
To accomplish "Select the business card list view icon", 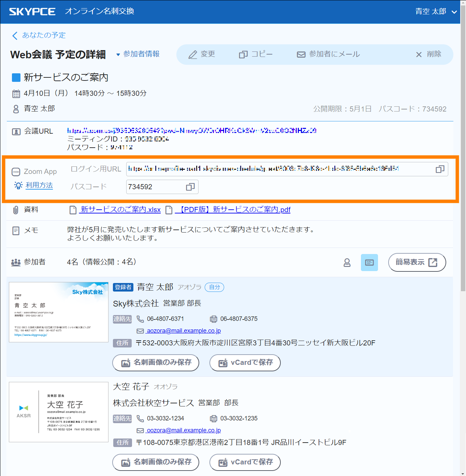I will [x=369, y=263].
